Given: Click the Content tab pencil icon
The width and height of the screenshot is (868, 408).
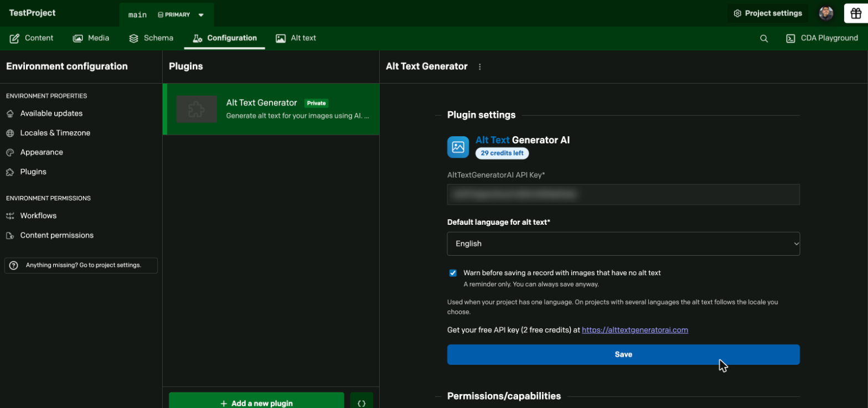Looking at the screenshot, I should point(14,38).
